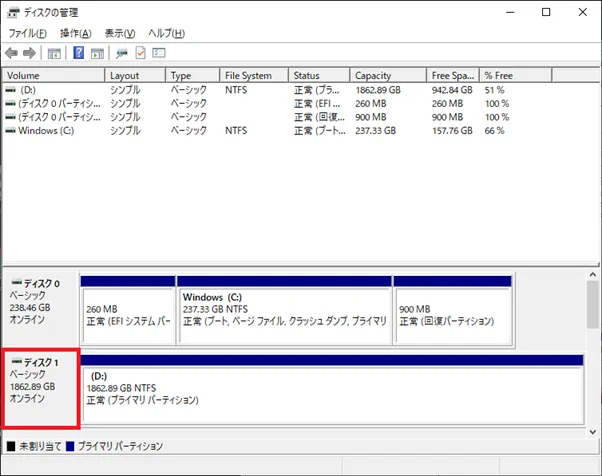Viewport: 602px width, 476px height.
Task: Select the drive icon beside (D:) row
Action: coord(11,90)
